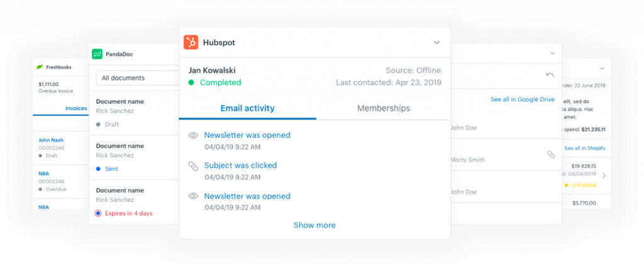This screenshot has width=644, height=271.
Task: Click the eye icon beside first Newsletter was opened
Action: 193,136
